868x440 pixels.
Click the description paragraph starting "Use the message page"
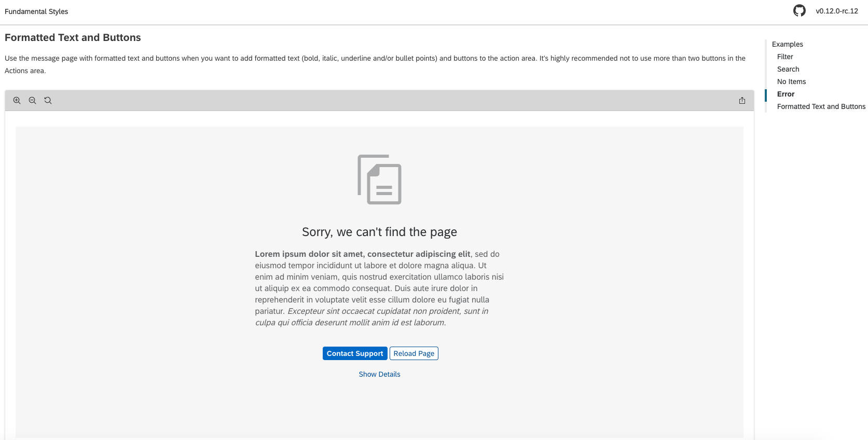tap(375, 64)
